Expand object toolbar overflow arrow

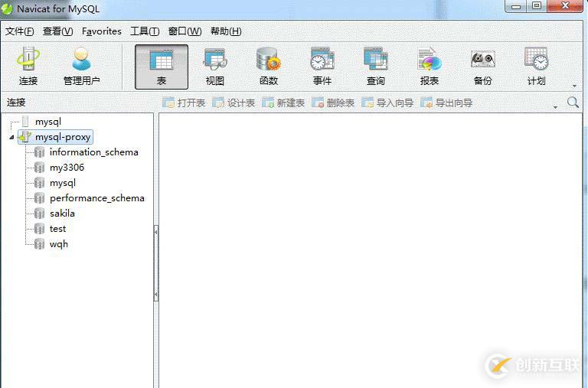click(555, 108)
